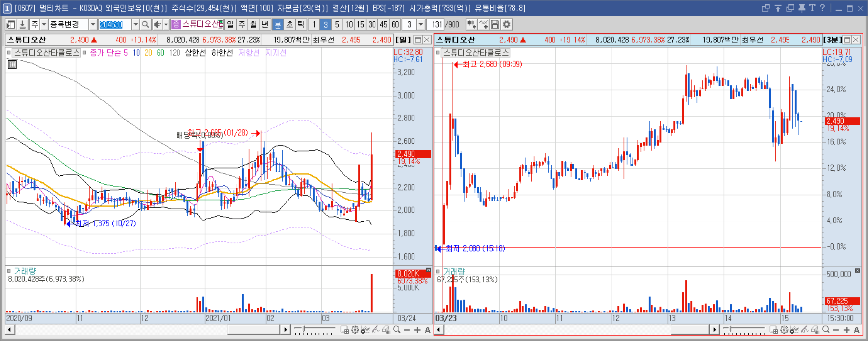868x341 pixels.
Task: Click the 저항선 legend label
Action: (x=249, y=53)
